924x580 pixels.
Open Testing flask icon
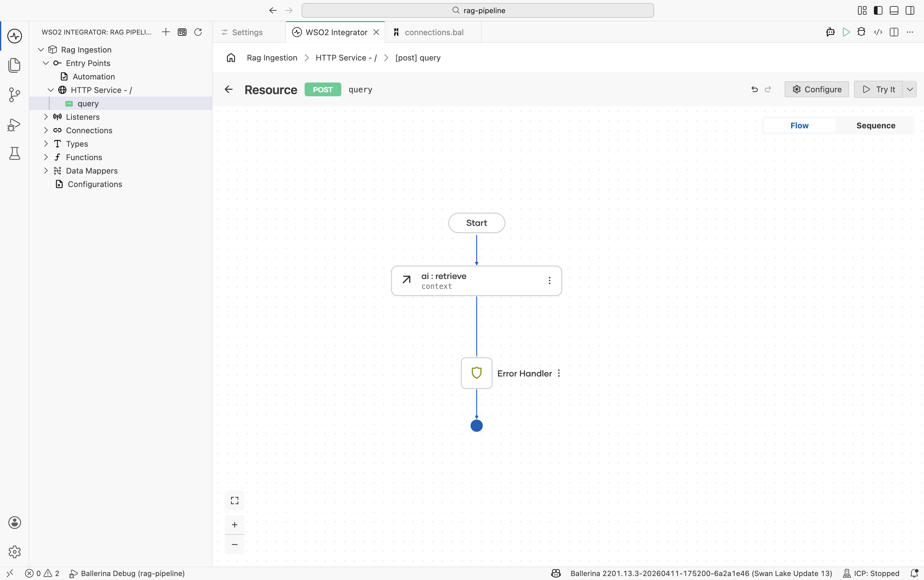pos(15,153)
